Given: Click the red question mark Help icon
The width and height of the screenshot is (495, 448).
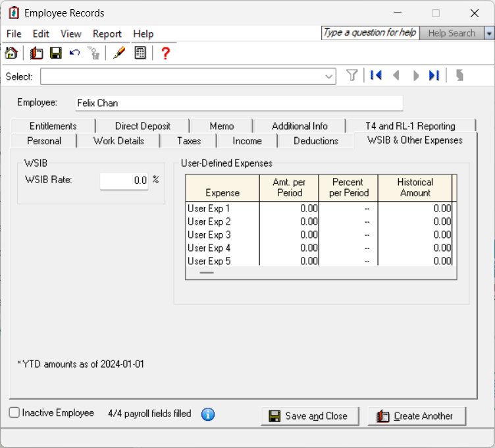Looking at the screenshot, I should click(165, 53).
